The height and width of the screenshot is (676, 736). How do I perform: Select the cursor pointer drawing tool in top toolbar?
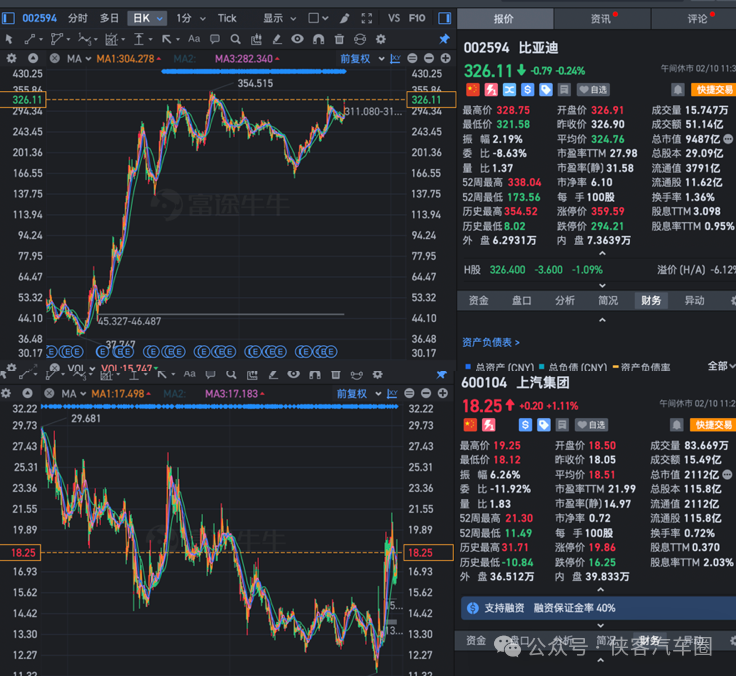(8, 39)
